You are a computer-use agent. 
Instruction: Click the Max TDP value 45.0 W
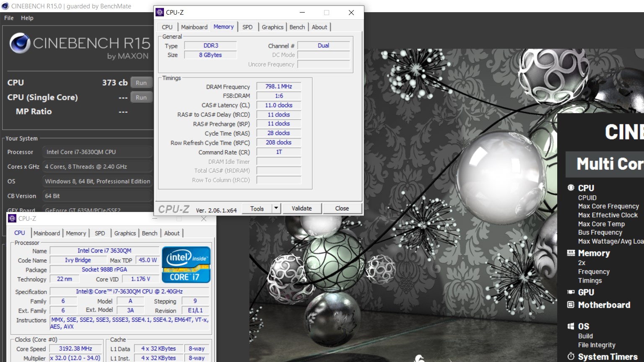[x=148, y=260]
